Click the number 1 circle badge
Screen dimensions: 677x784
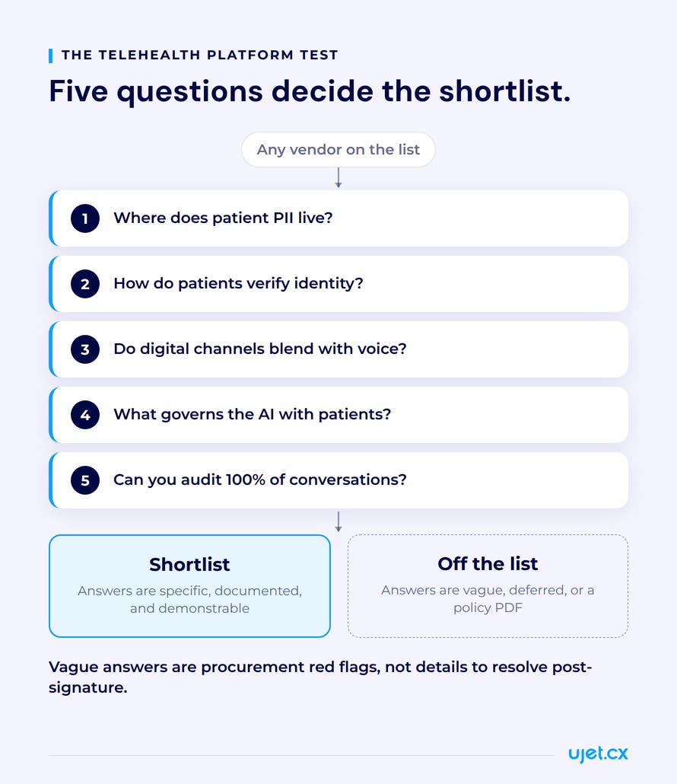pos(85,218)
